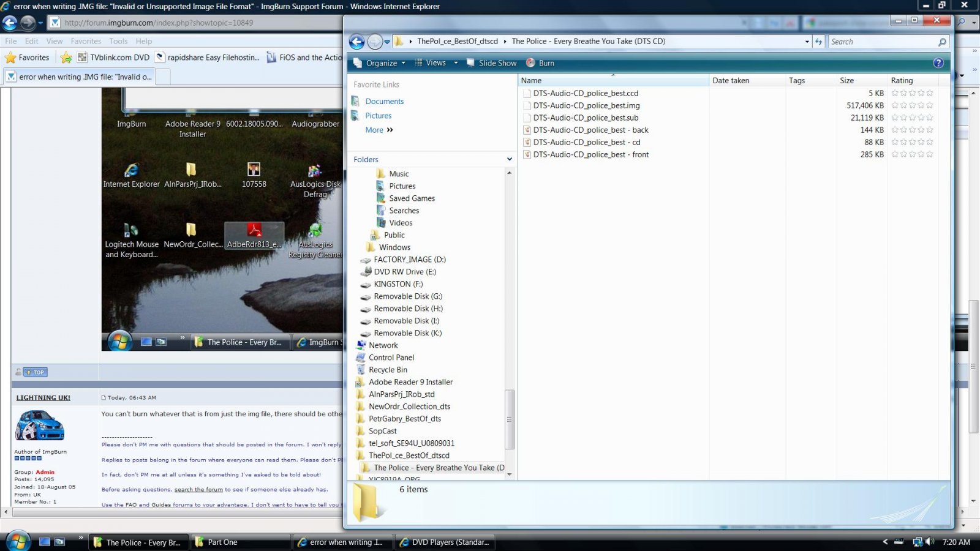Click the TOP button in forum post
Screen dimensions: 980x551
tap(36, 372)
